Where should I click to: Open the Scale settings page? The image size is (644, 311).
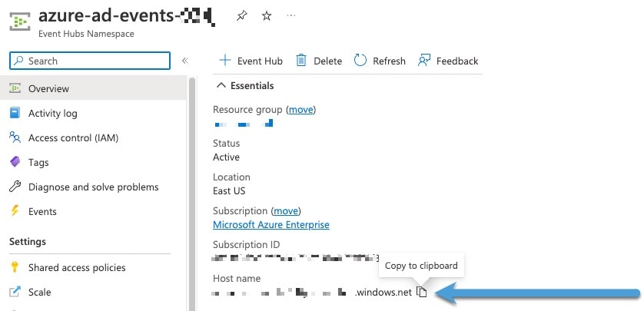point(93,292)
